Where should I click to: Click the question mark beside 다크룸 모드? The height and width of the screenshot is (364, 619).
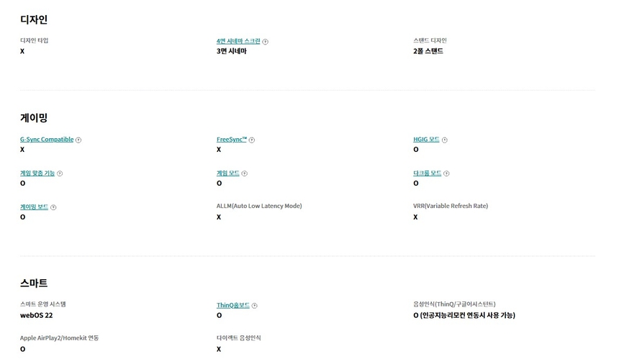point(447,173)
